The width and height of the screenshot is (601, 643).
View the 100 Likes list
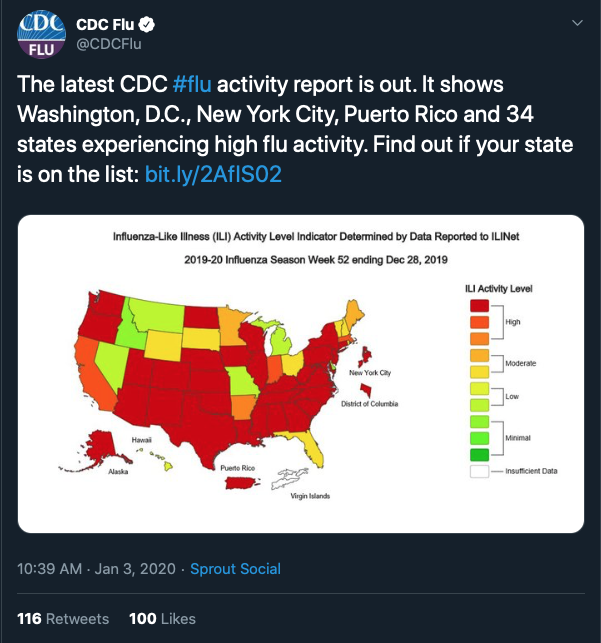point(163,619)
